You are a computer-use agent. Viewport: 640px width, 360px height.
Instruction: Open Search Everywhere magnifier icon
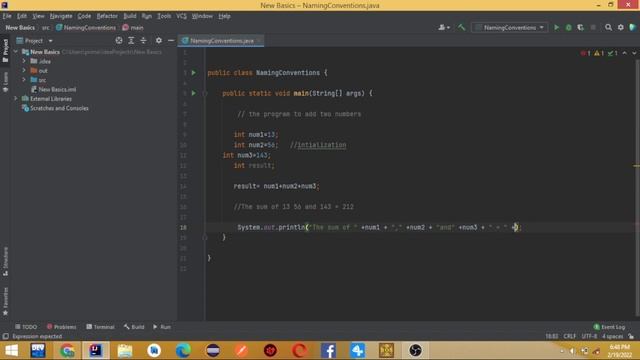[608, 27]
